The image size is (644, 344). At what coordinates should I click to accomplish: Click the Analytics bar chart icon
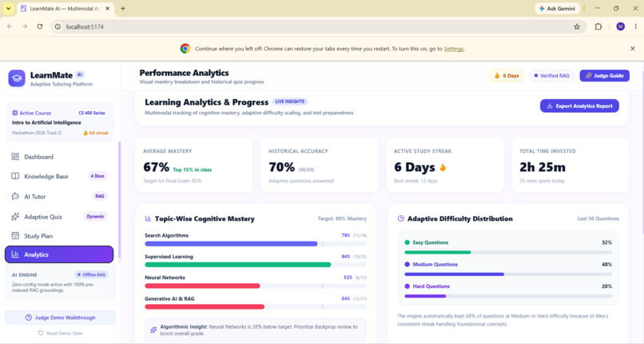pos(15,254)
